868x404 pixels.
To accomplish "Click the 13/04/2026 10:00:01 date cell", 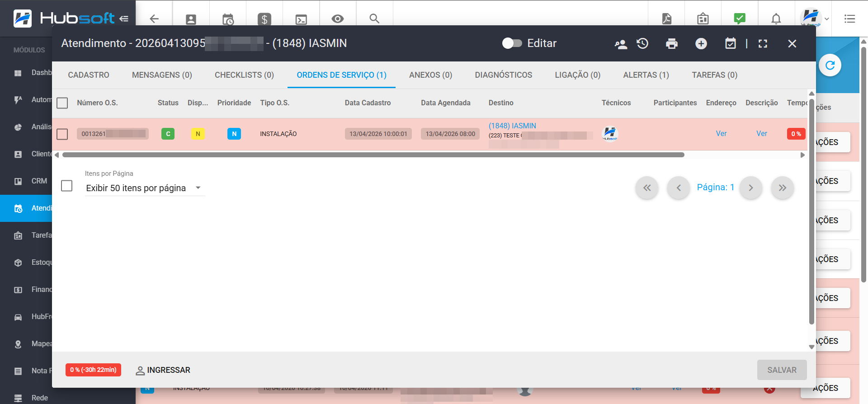I will 378,134.
